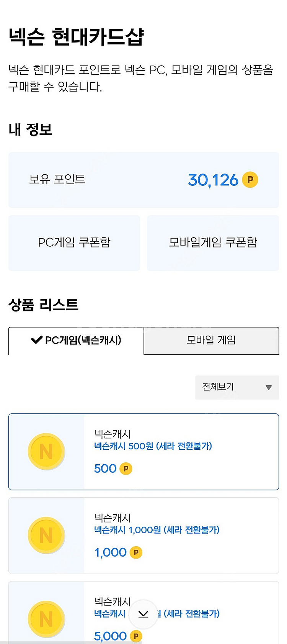
Task: Open the 전체보기 filter dropdown
Action: coord(237,387)
